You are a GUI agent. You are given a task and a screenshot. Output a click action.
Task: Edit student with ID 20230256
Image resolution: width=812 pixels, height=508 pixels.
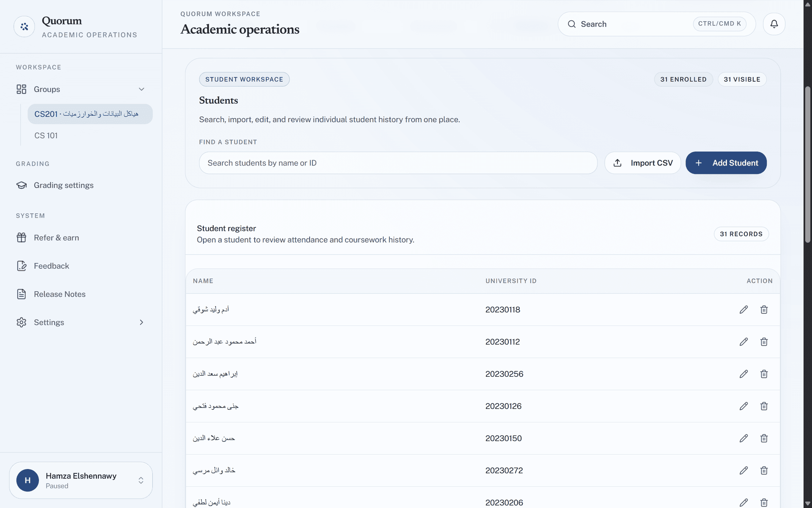743,374
